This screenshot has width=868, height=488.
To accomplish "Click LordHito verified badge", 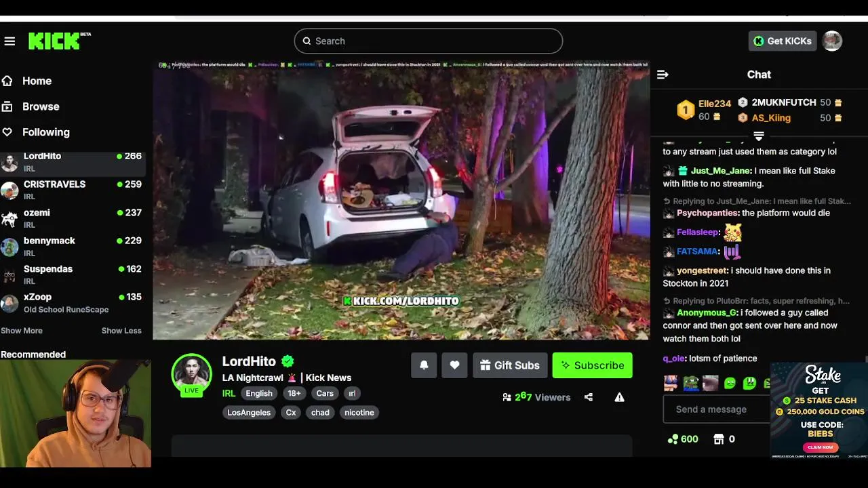I will (288, 361).
